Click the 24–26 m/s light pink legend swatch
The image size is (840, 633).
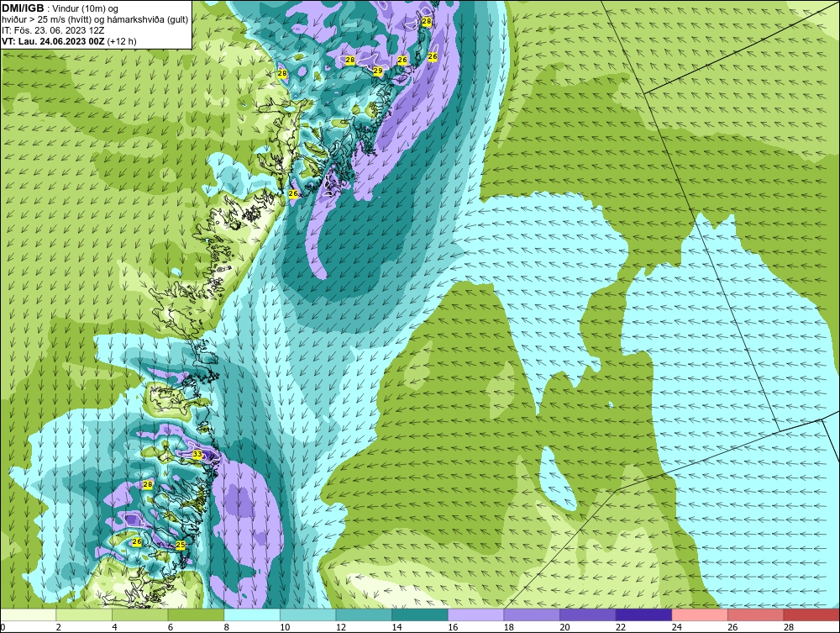700,615
